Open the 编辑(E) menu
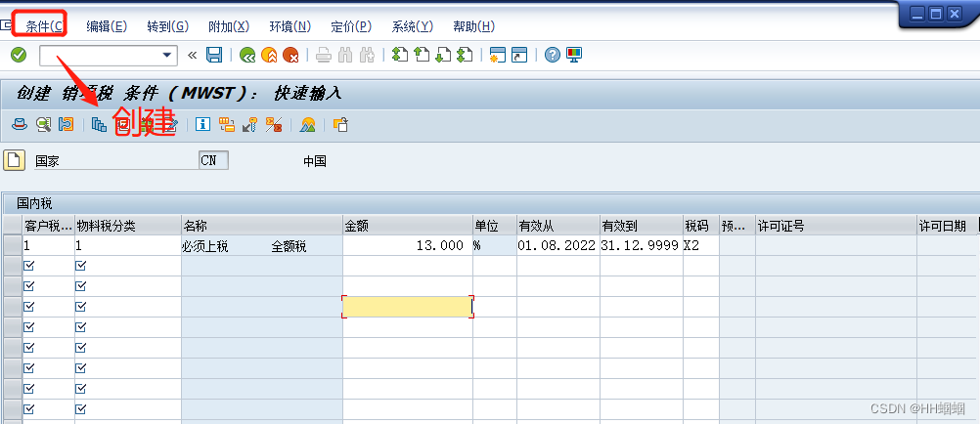This screenshot has width=980, height=424. [x=107, y=26]
